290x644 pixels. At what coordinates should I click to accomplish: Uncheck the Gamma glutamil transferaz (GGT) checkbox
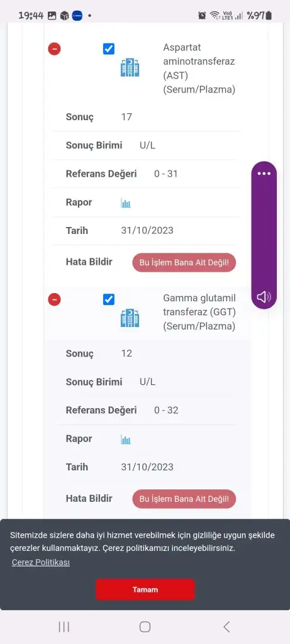click(108, 299)
